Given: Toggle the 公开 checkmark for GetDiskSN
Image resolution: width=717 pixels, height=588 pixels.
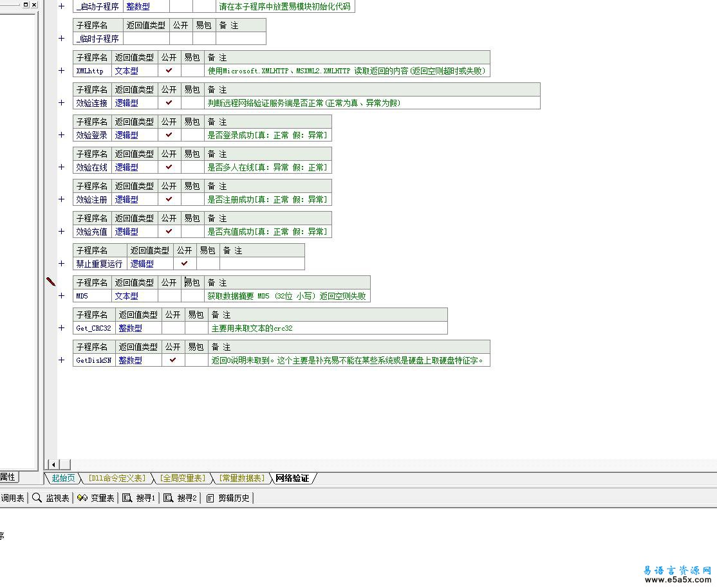Looking at the screenshot, I should tap(173, 360).
